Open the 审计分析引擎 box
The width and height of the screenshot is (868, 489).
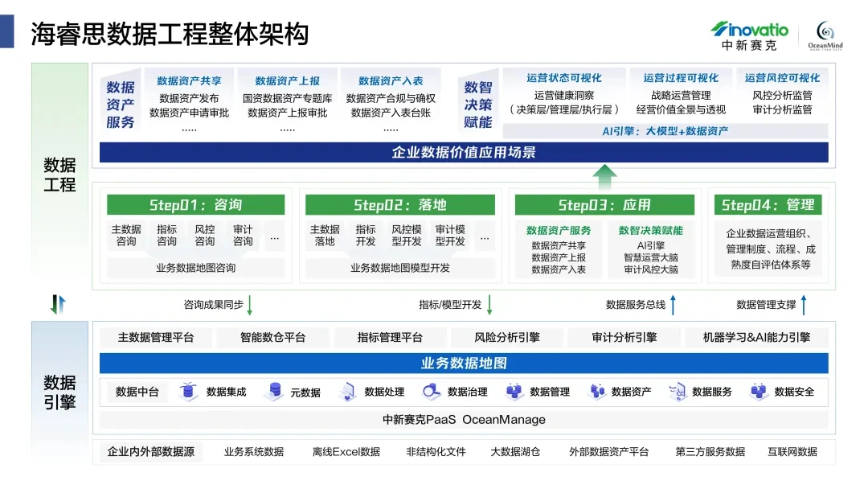(x=624, y=337)
